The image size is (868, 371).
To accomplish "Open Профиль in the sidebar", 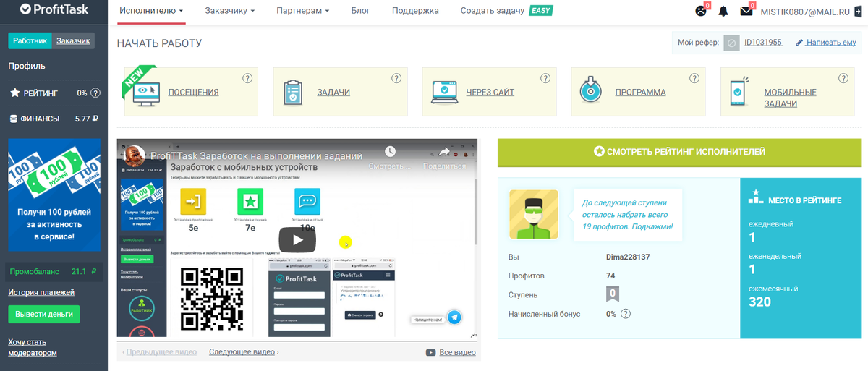I will pyautogui.click(x=27, y=66).
